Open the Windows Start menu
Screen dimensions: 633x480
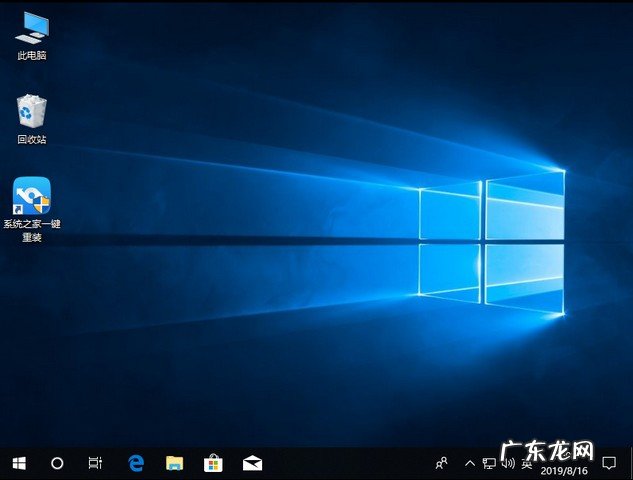coord(18,463)
